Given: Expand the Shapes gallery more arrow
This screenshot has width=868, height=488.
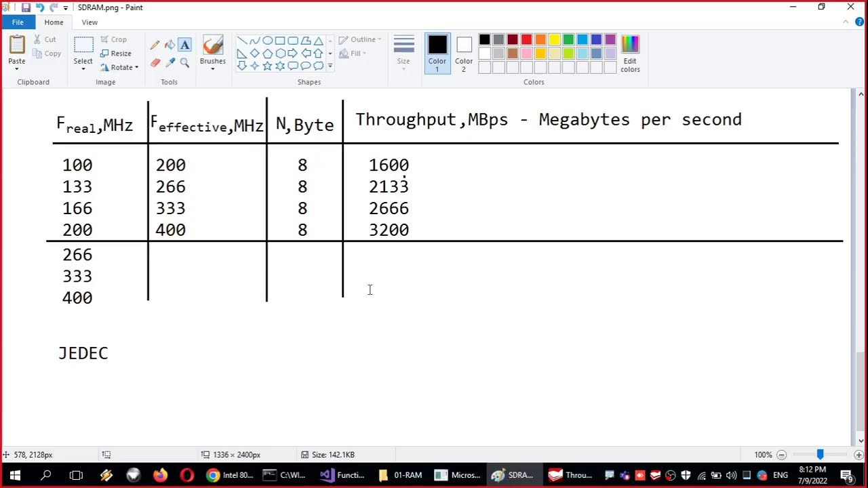Looking at the screenshot, I should [x=330, y=66].
